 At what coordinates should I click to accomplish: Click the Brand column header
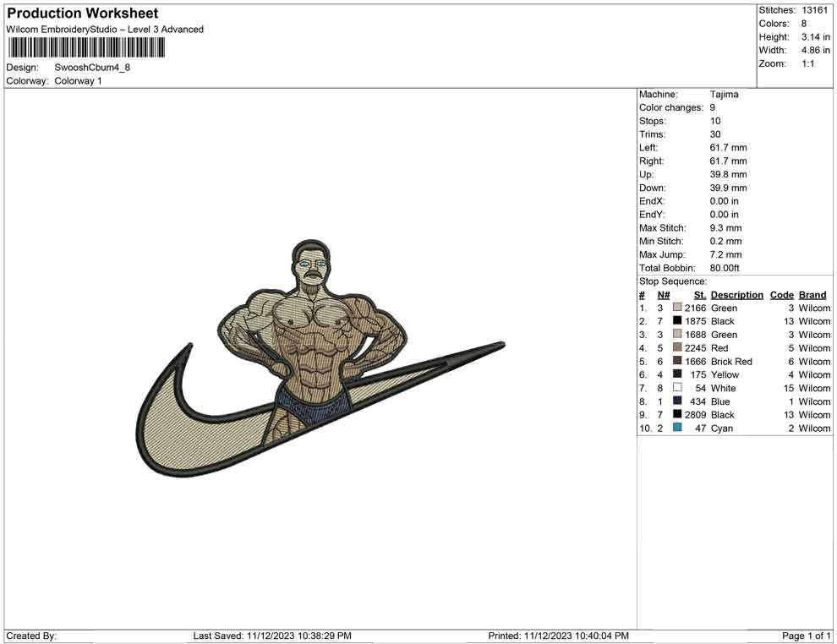point(812,295)
